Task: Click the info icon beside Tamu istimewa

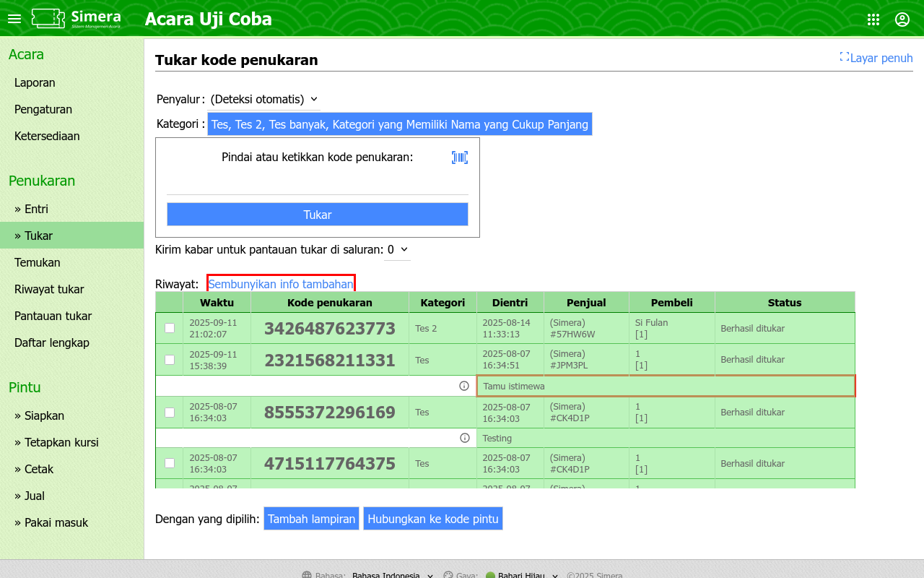Action: 464,386
